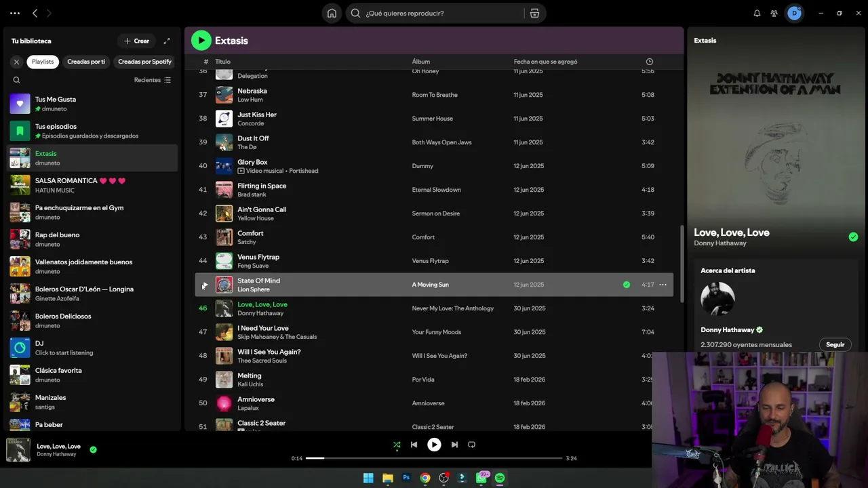Open Photoshop from taskbar
The image size is (868, 488).
[406, 478]
